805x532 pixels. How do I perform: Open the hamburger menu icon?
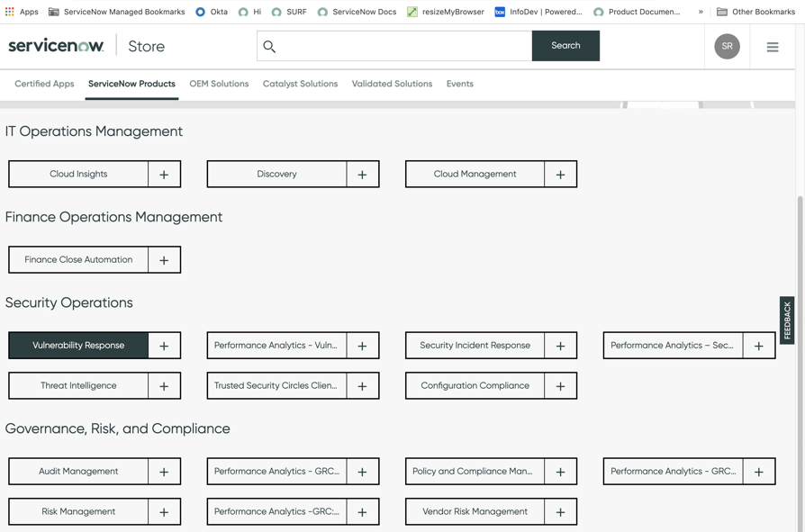(x=773, y=47)
